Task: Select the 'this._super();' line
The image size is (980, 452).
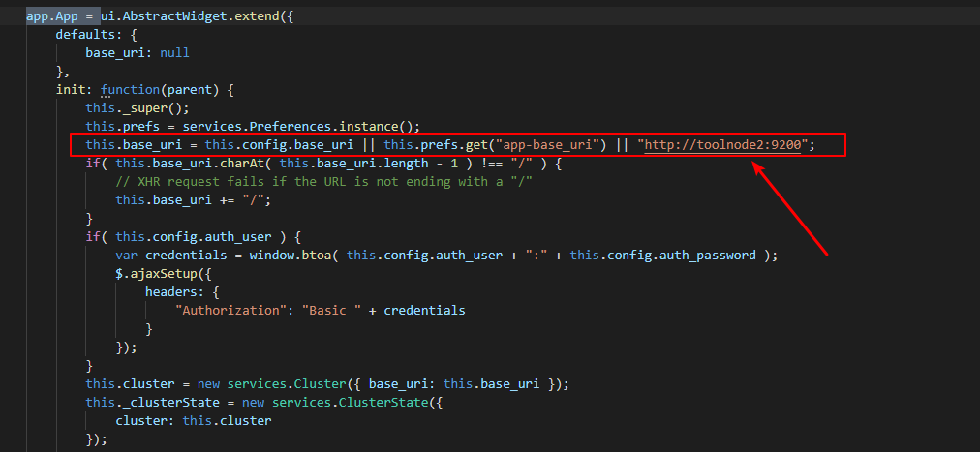Action: coord(138,107)
